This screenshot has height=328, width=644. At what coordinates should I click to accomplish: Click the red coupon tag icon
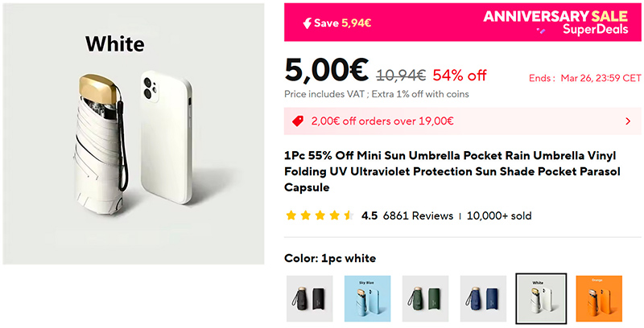(x=297, y=121)
